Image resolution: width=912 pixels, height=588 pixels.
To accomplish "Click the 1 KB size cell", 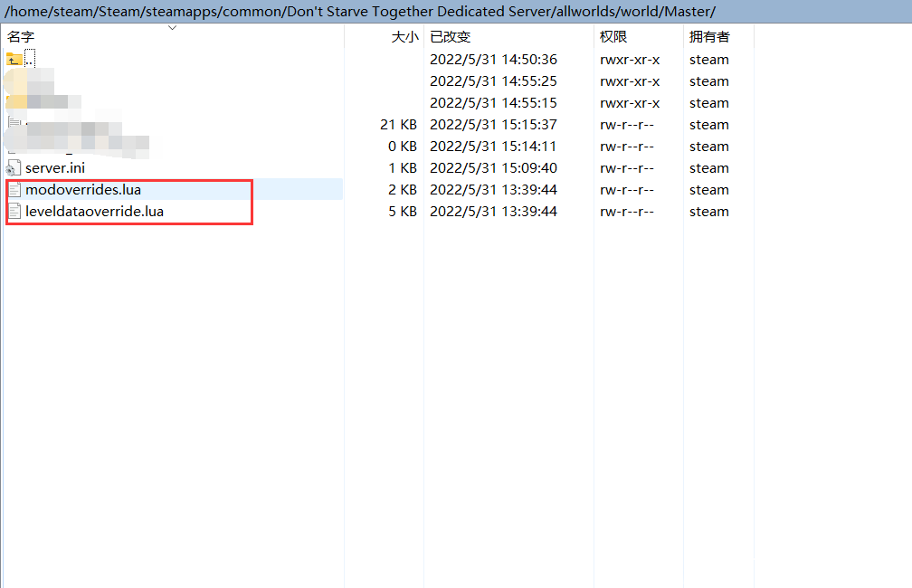I will (403, 168).
